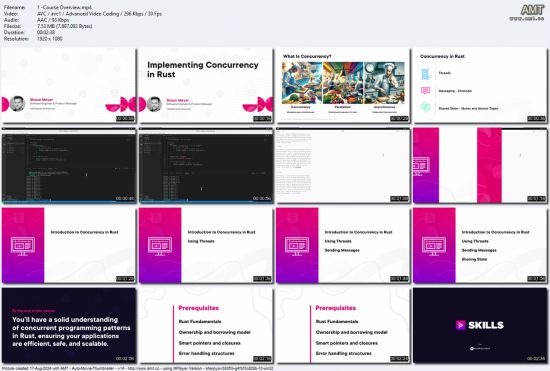Click the 'AAC / 93 Kbps' audio value
550x371 pixels.
[x=53, y=20]
